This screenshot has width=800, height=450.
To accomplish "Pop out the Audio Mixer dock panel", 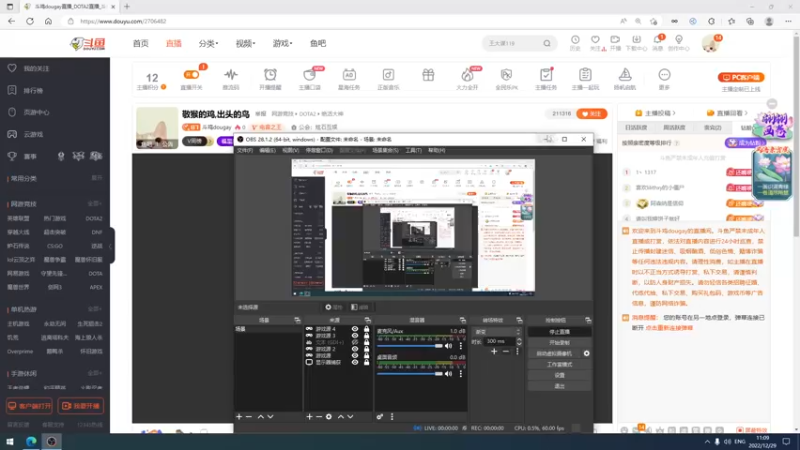I will (x=463, y=320).
